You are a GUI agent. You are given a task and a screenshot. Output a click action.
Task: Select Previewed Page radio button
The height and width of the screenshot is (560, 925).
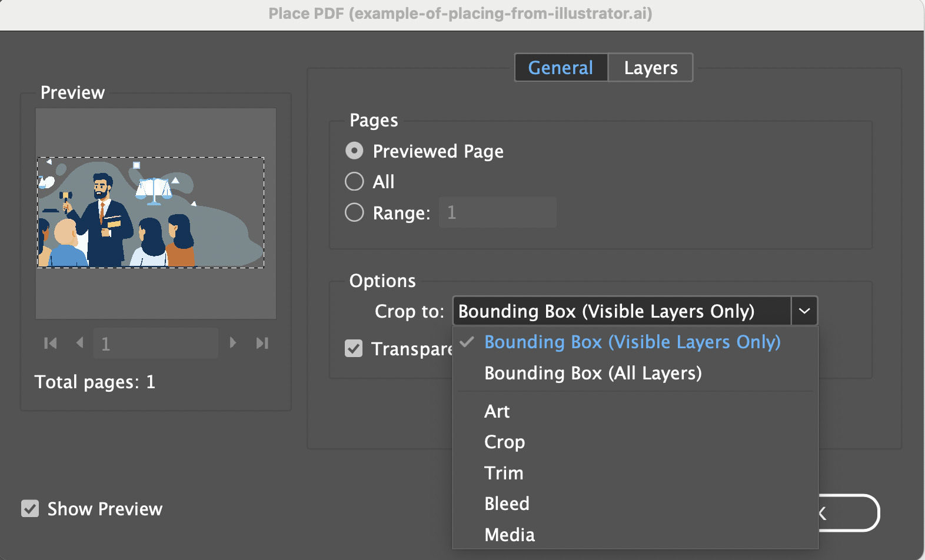point(354,151)
